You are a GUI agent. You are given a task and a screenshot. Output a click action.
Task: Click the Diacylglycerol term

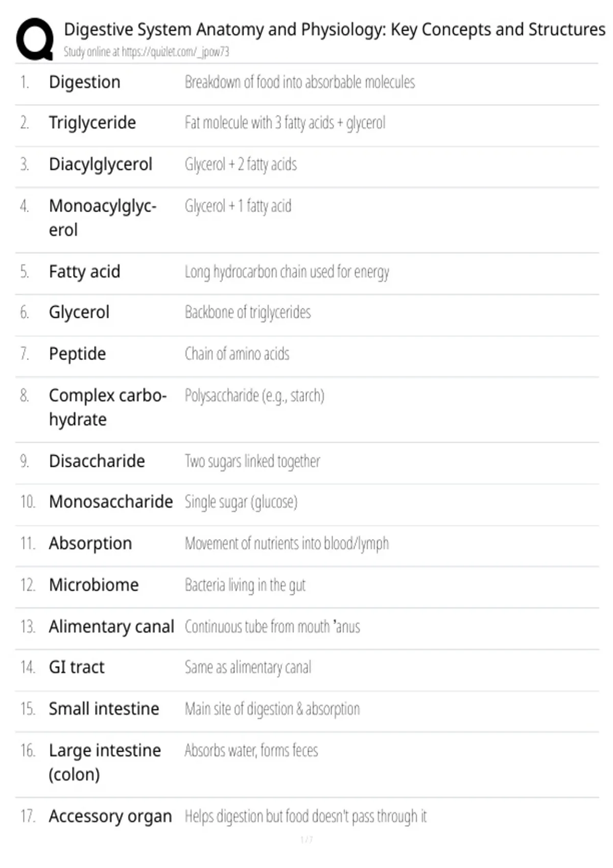click(x=101, y=164)
